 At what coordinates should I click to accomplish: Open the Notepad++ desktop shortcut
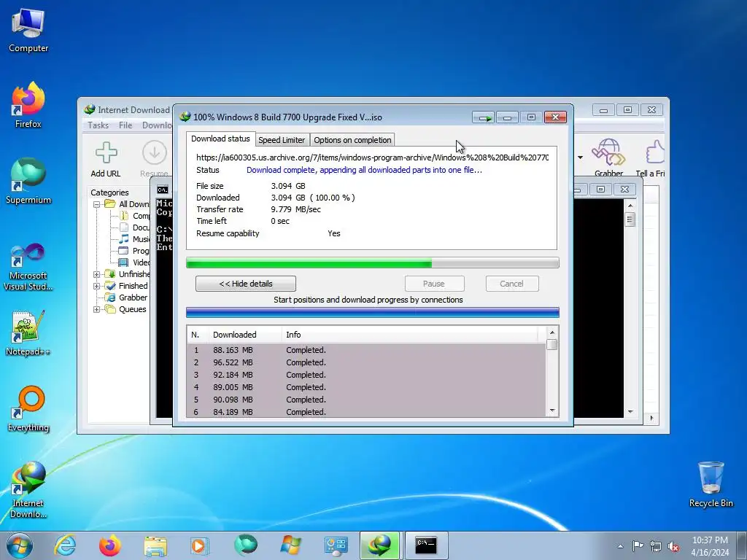28,333
